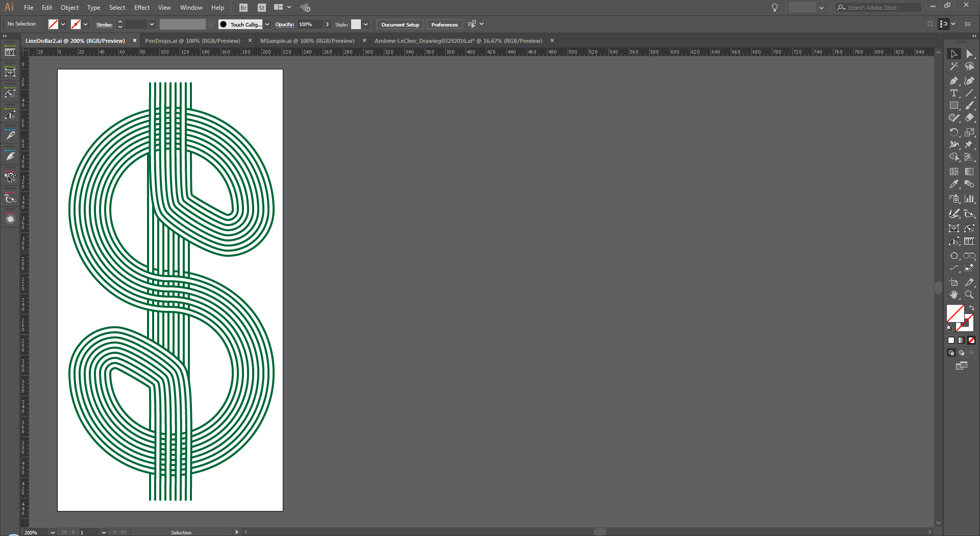Select the Shape Builder tool
Viewport: 980px width, 536px height.
click(x=953, y=157)
